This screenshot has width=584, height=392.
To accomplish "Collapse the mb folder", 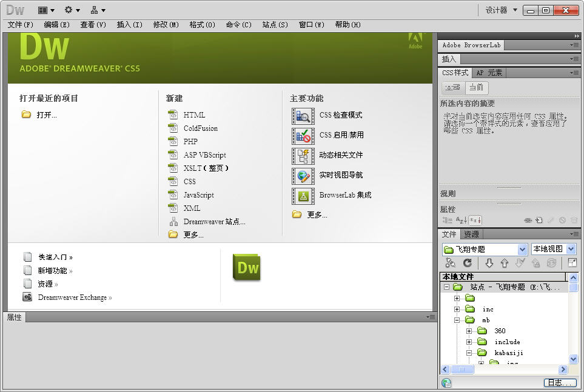I will (457, 320).
